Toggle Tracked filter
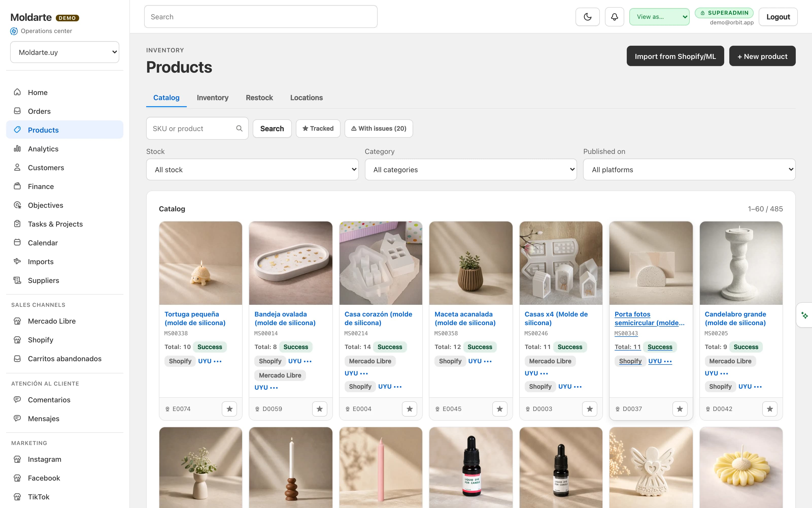 coord(318,128)
